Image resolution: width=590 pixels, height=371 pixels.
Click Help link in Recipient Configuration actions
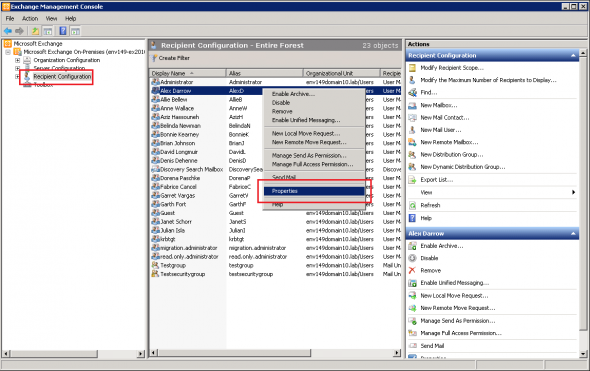pos(426,218)
